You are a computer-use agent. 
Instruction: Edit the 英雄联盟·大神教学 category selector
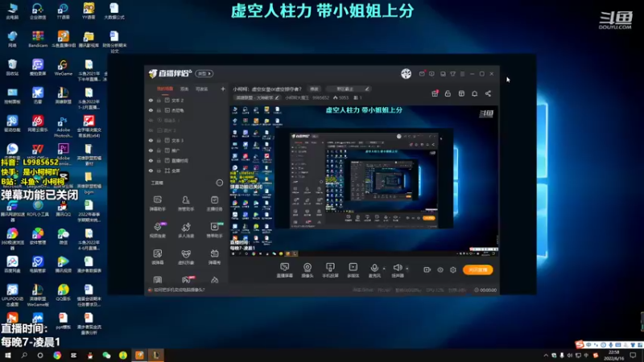[257, 97]
